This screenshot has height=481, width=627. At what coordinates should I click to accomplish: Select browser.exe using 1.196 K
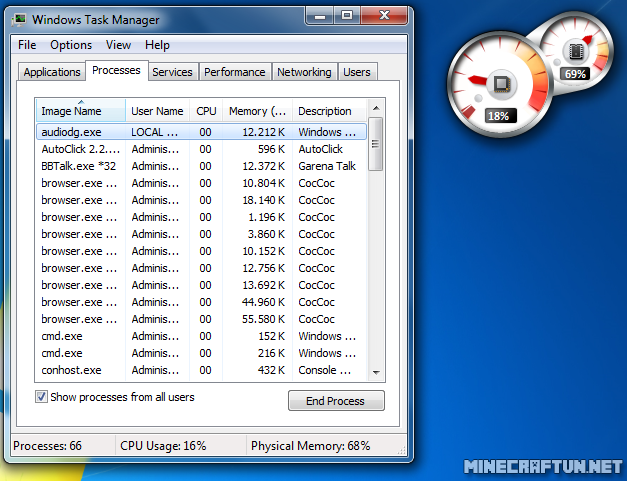(202, 217)
